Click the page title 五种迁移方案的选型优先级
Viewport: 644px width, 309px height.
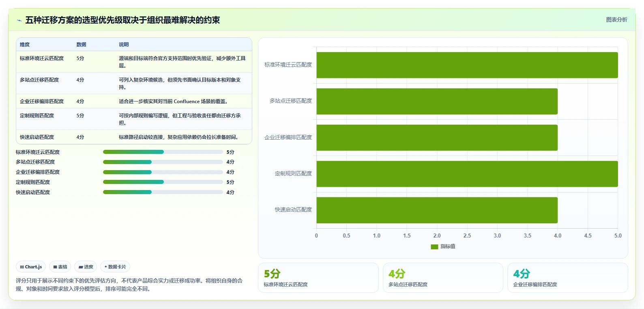click(122, 20)
